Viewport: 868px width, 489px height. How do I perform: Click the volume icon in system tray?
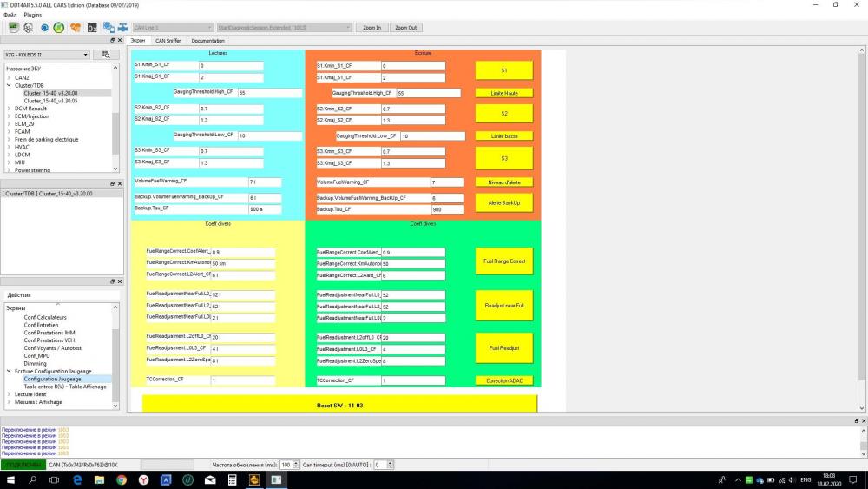point(792,480)
